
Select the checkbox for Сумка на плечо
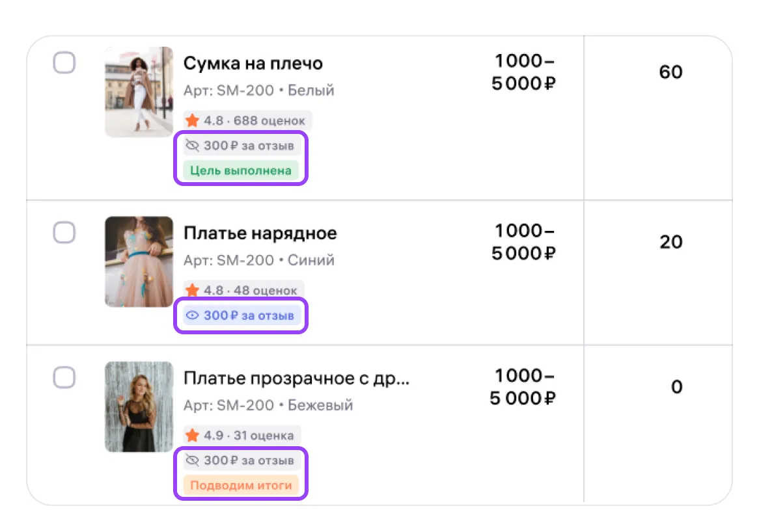[64, 63]
